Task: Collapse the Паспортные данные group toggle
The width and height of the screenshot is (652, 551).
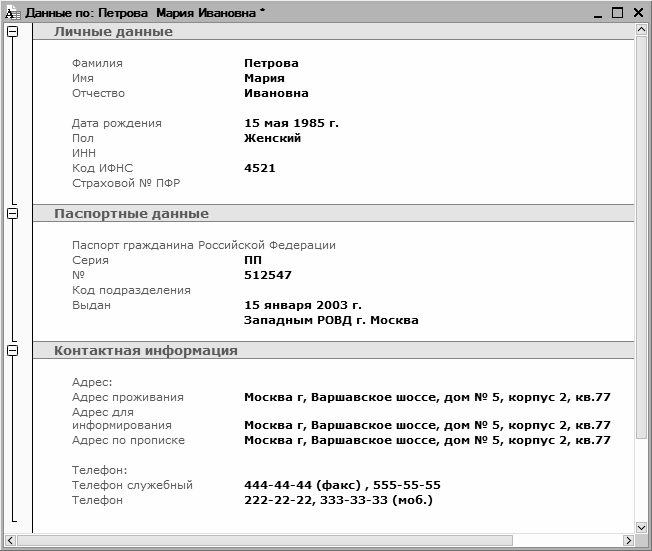Action: 12,214
